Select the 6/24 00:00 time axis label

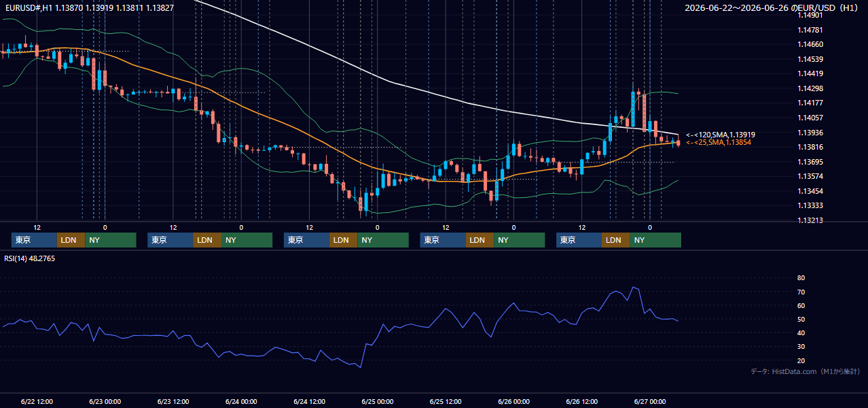tap(241, 402)
